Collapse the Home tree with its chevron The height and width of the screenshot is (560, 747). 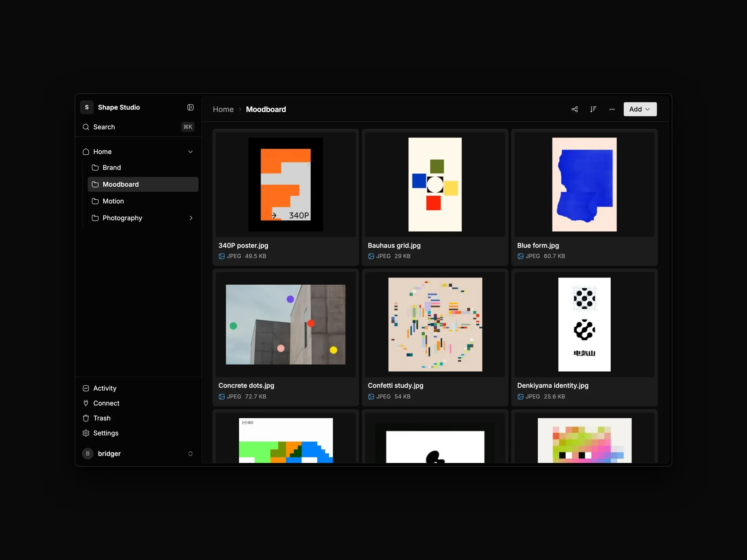coord(190,152)
